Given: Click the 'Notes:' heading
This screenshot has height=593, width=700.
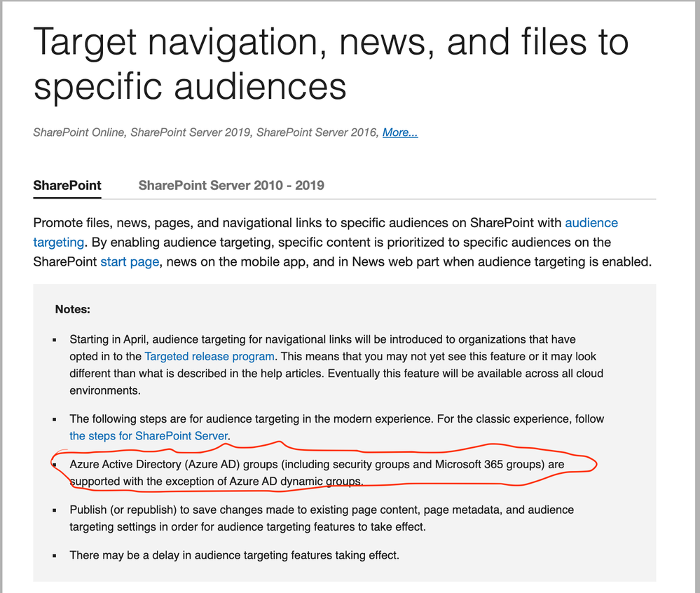Looking at the screenshot, I should coord(73,309).
